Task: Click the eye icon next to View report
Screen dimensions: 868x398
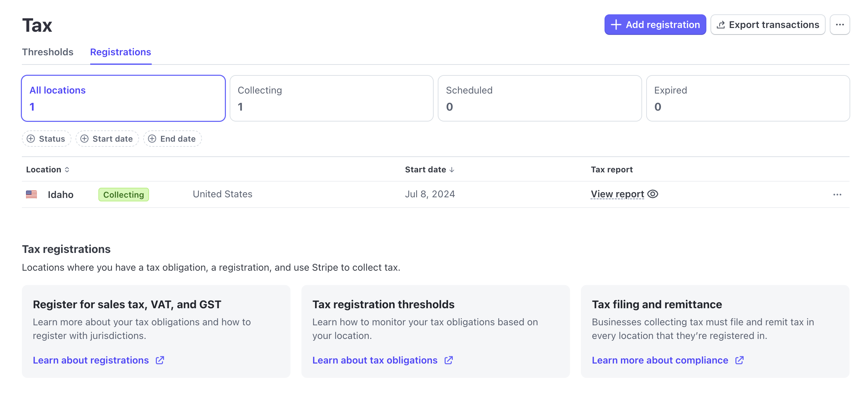Action: (653, 194)
